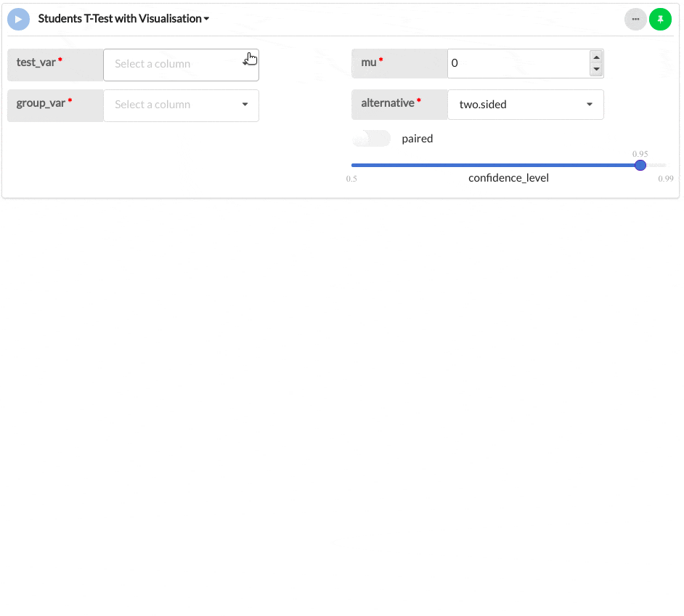Toggle the paired switch
The width and height of the screenshot is (684, 616).
pos(371,138)
